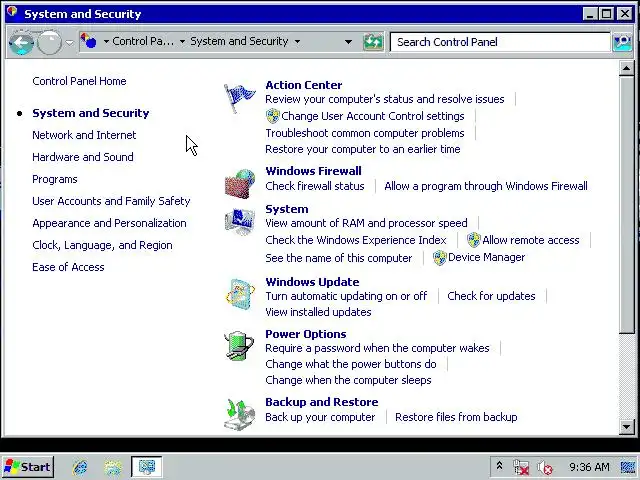Click the Show desktop tray button

[x=629, y=467]
